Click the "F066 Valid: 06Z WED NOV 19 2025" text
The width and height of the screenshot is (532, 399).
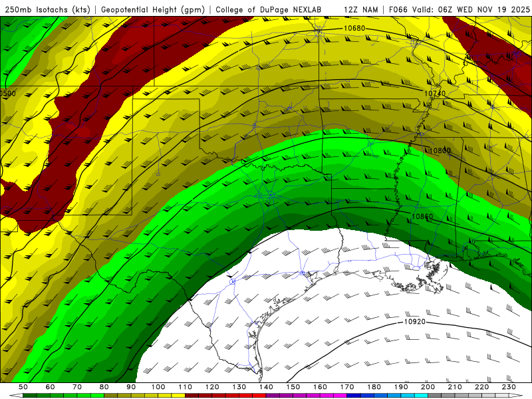click(459, 9)
